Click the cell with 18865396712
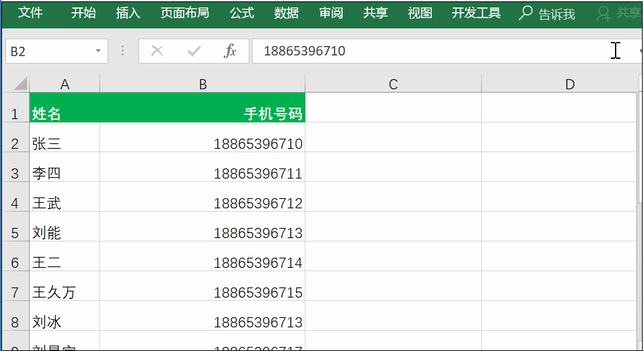Viewport: 644px width, 351px height. pos(203,196)
